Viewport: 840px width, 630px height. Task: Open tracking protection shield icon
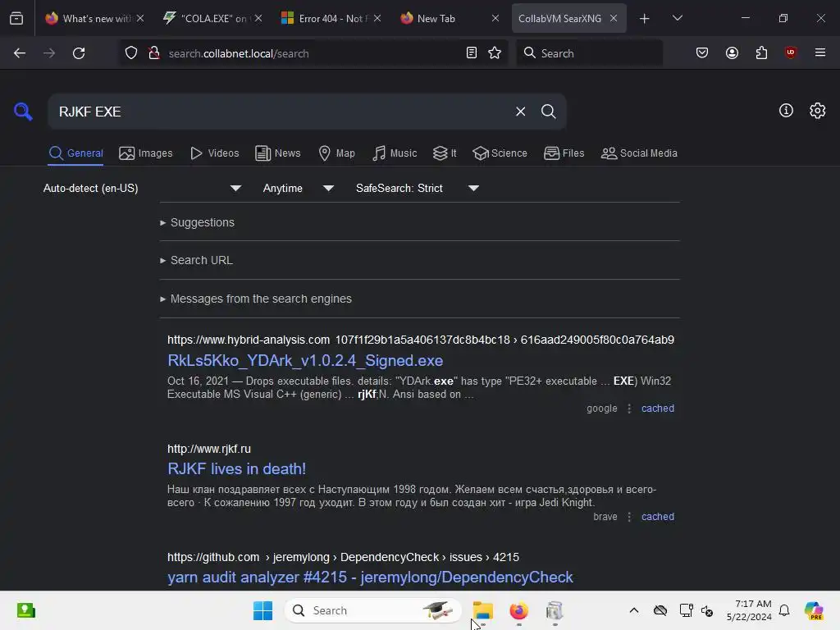130,53
